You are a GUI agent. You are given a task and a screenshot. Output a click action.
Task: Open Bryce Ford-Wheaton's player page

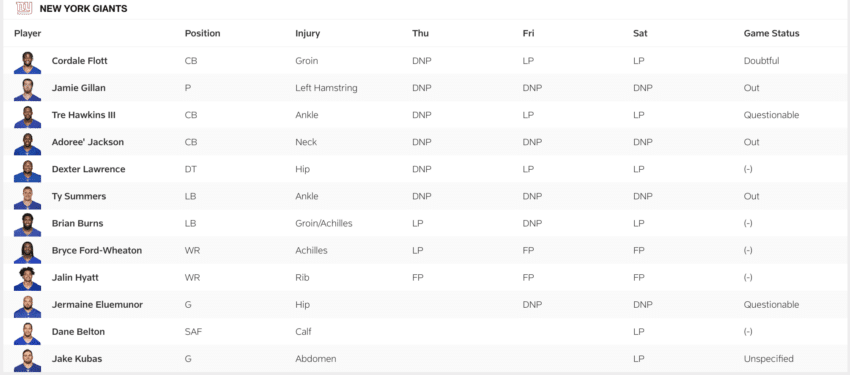coord(96,250)
